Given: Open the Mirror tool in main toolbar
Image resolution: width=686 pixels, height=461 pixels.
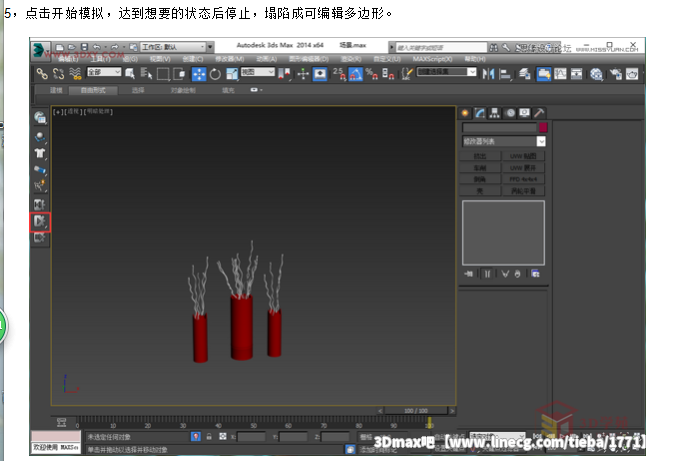Looking at the screenshot, I should coord(489,73).
